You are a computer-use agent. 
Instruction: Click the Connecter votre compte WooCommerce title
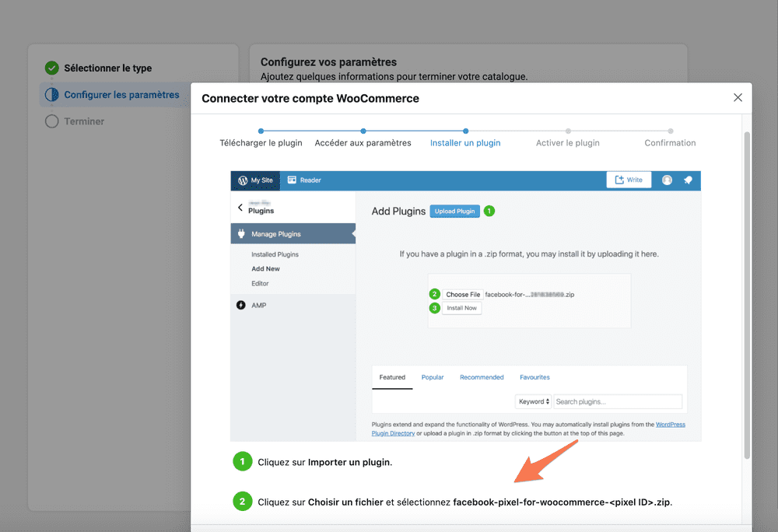coord(310,98)
